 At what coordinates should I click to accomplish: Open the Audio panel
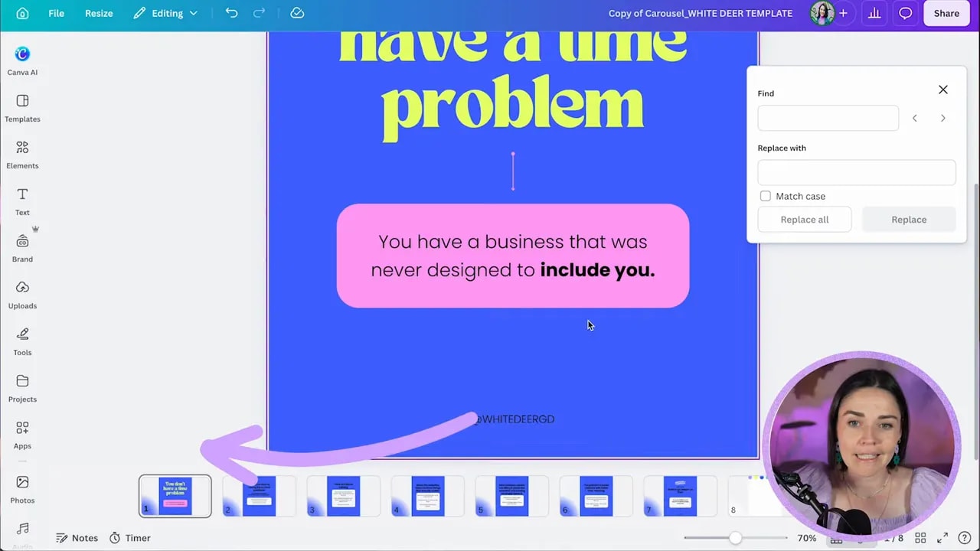point(22,533)
